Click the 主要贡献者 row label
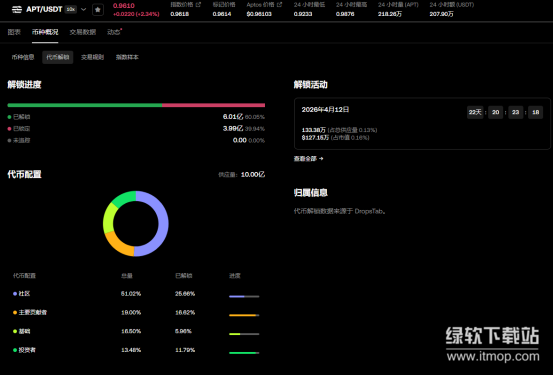554x376 pixels. click(x=33, y=312)
